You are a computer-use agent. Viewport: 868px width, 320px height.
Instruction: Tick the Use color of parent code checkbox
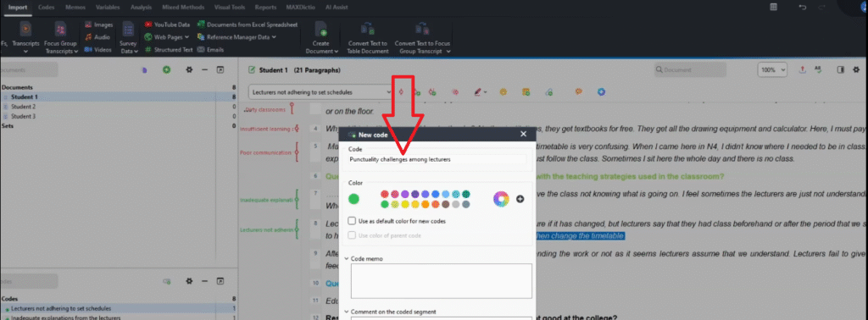click(x=352, y=235)
